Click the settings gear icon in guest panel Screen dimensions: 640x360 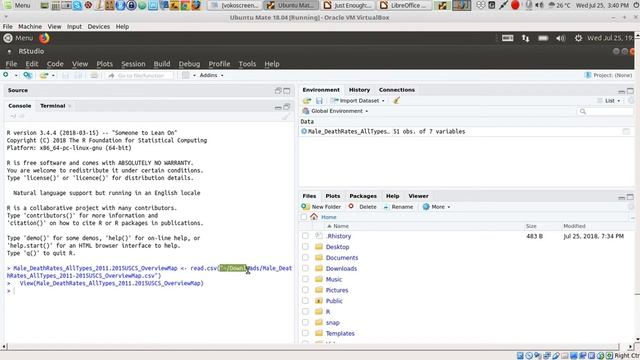pos(578,38)
